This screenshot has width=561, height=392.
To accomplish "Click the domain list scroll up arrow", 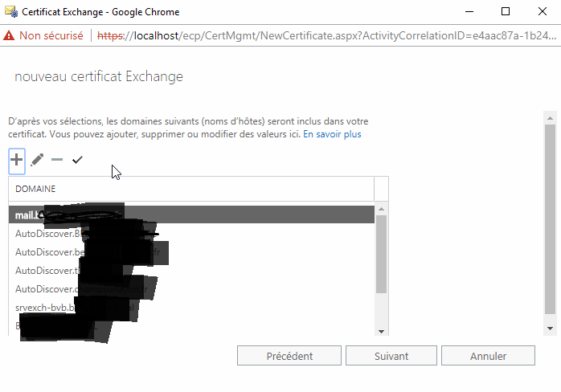I will coord(382,209).
